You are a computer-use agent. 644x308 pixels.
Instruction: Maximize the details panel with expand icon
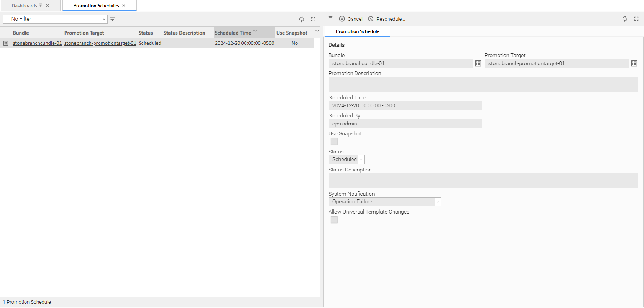click(636, 19)
